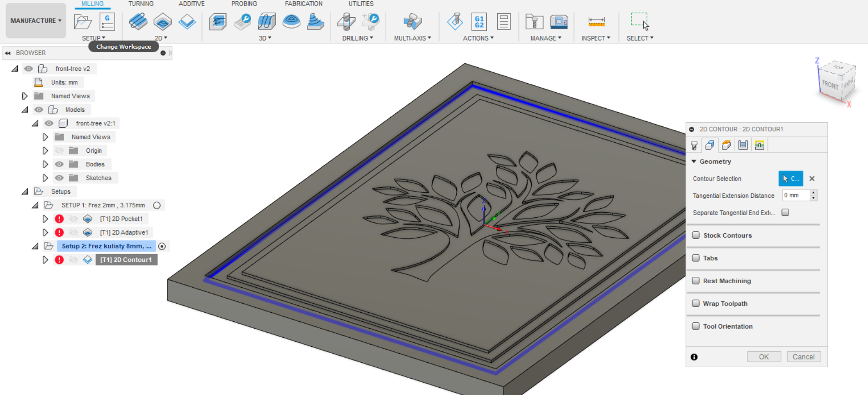Image resolution: width=868 pixels, height=395 pixels.
Task: Enable the Tabs checkbox
Action: 696,258
